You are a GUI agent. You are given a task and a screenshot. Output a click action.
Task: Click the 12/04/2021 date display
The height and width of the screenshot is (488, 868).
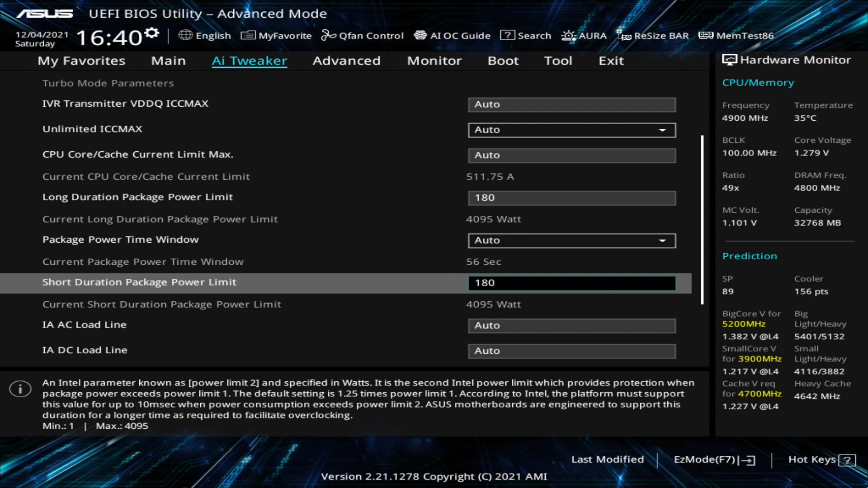tap(42, 35)
